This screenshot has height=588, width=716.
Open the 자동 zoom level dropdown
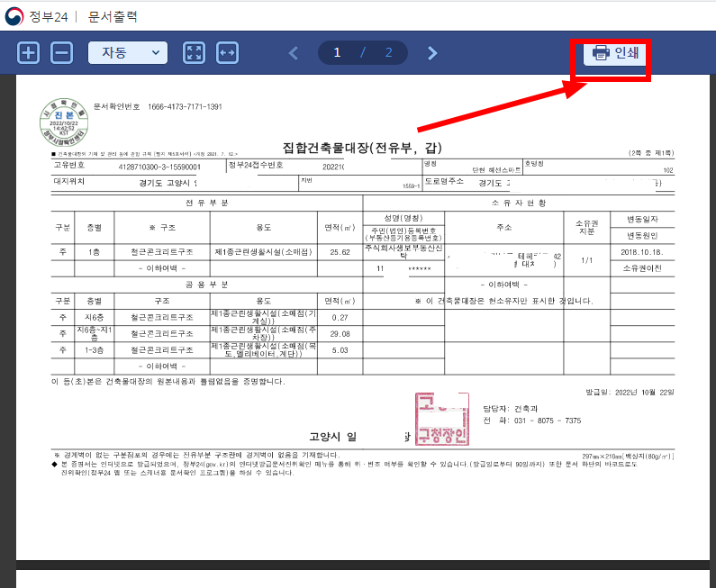[x=128, y=53]
